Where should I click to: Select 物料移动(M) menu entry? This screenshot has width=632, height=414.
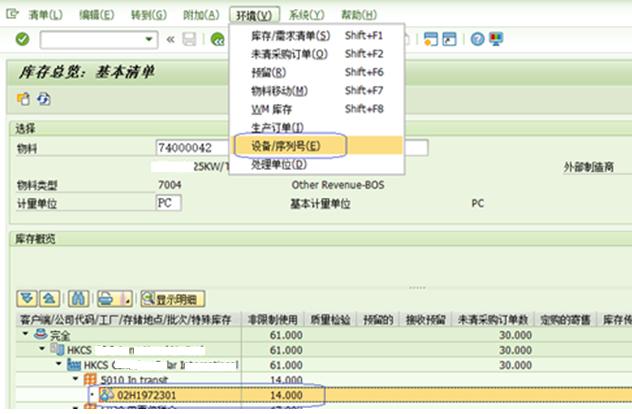(x=316, y=91)
